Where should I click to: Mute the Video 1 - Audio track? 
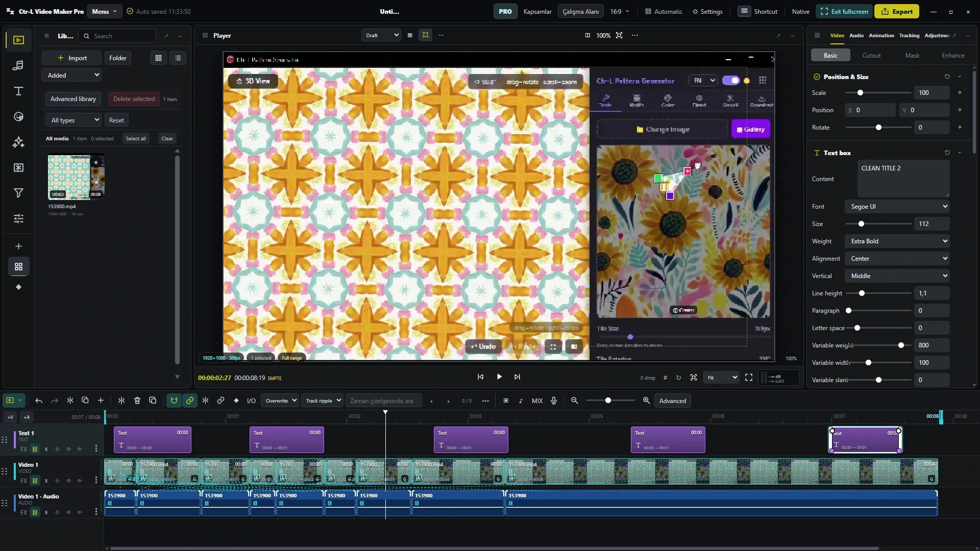point(80,513)
